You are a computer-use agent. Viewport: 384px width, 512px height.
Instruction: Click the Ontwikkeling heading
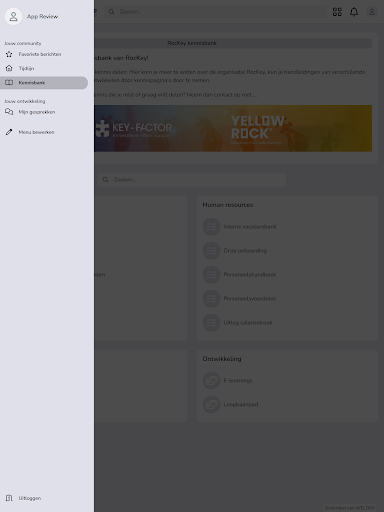tap(222, 359)
